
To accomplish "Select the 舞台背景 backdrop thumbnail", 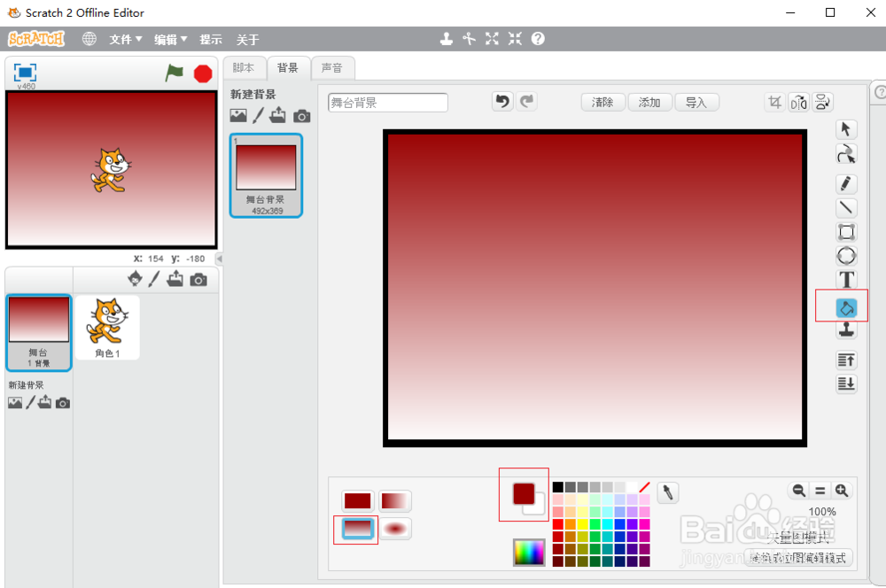I will tap(266, 175).
